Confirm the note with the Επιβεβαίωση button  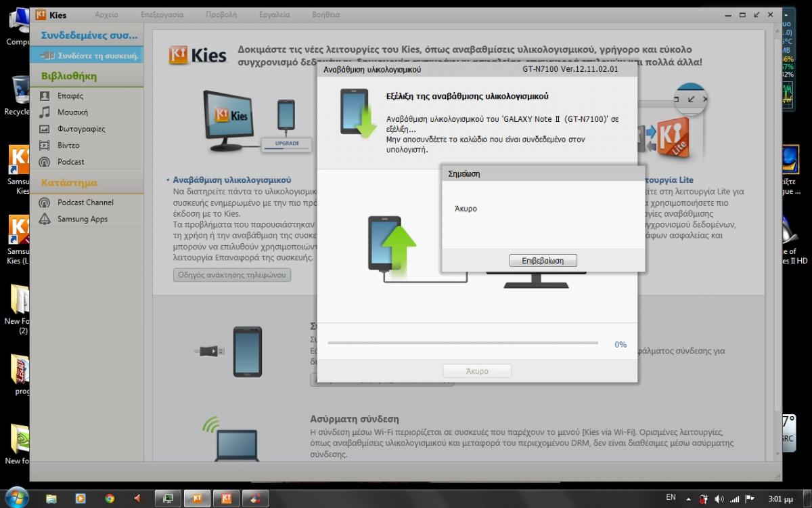[543, 260]
